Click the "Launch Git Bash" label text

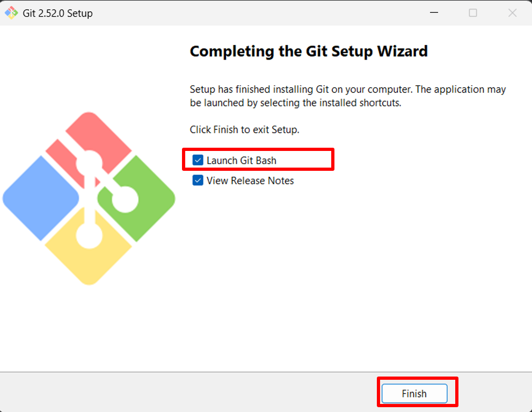pos(242,160)
